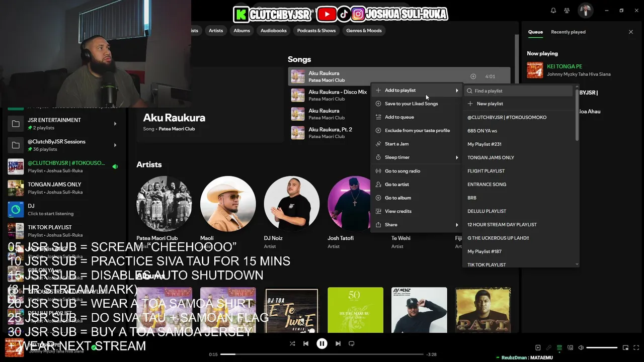644x362 pixels.
Task: Select the Podcasts & Shows filter chip
Action: coord(316,31)
